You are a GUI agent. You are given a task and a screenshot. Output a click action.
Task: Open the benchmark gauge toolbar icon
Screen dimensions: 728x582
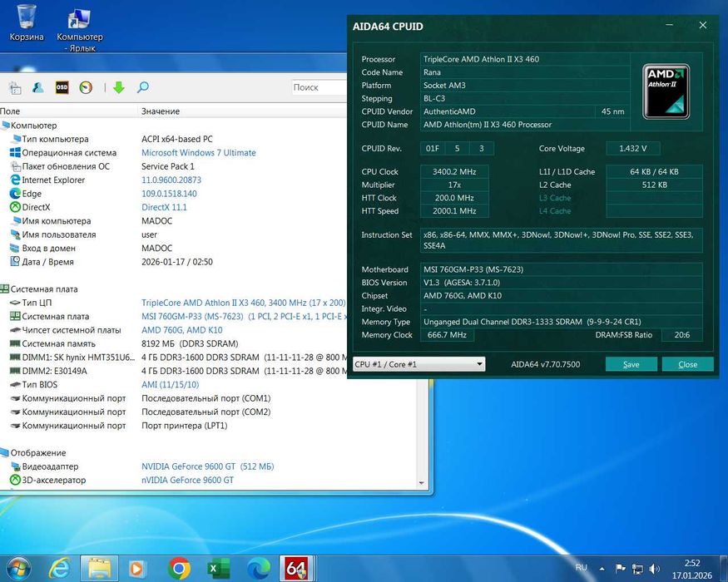pos(86,87)
